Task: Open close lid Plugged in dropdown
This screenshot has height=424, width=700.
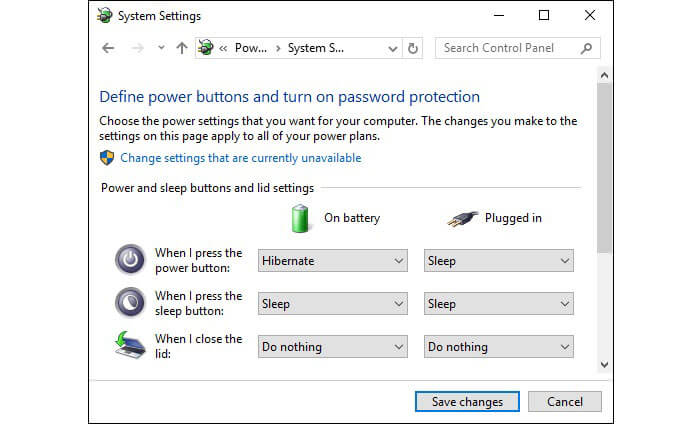Action: [x=498, y=347]
